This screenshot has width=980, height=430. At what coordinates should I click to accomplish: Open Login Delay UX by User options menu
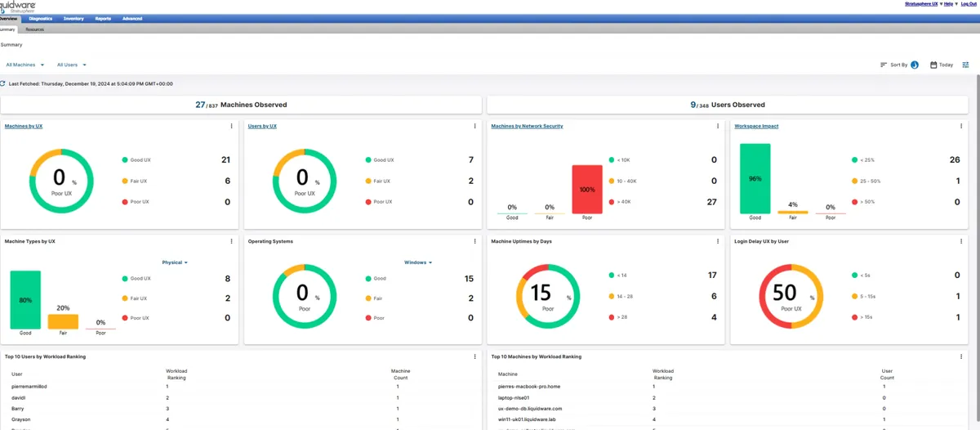[962, 241]
